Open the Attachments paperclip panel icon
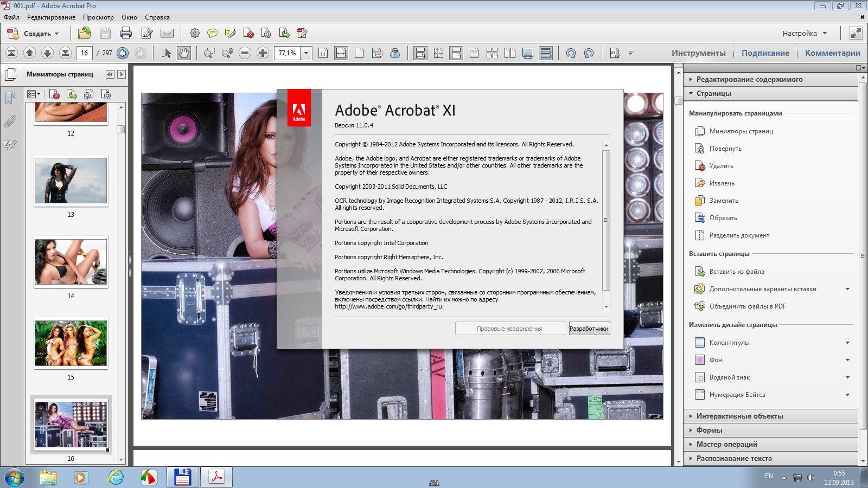This screenshot has height=488, width=868. point(10,121)
